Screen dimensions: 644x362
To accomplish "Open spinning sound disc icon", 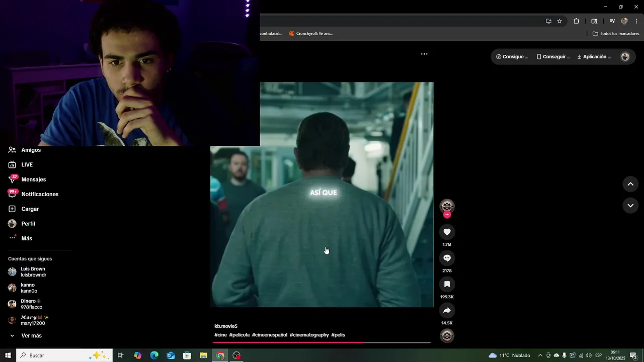I will [447, 336].
